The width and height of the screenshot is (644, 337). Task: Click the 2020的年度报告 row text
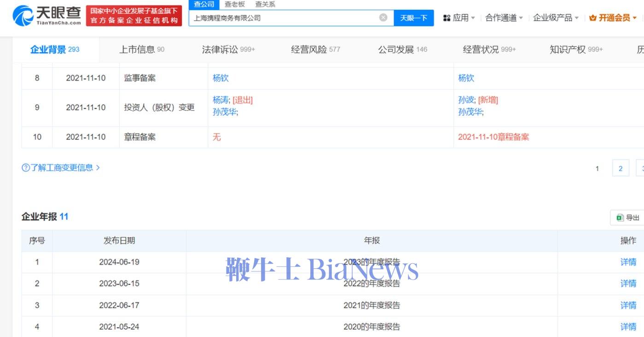click(x=372, y=327)
